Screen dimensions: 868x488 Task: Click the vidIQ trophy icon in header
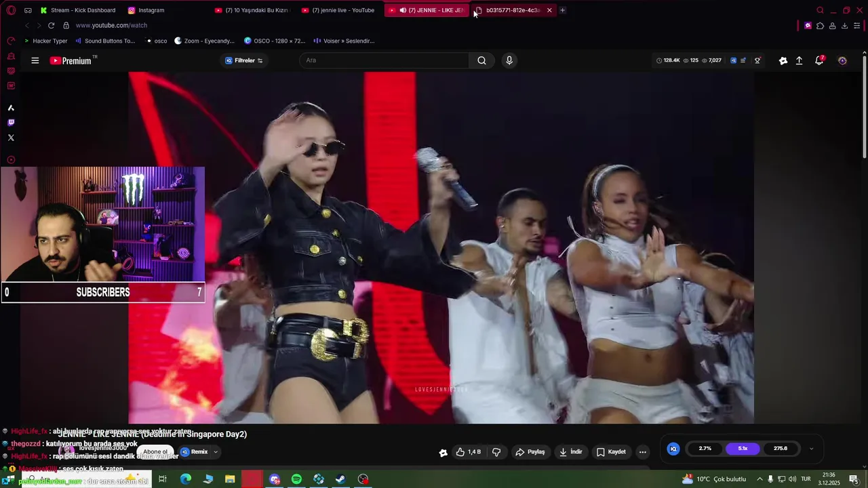[x=757, y=60]
